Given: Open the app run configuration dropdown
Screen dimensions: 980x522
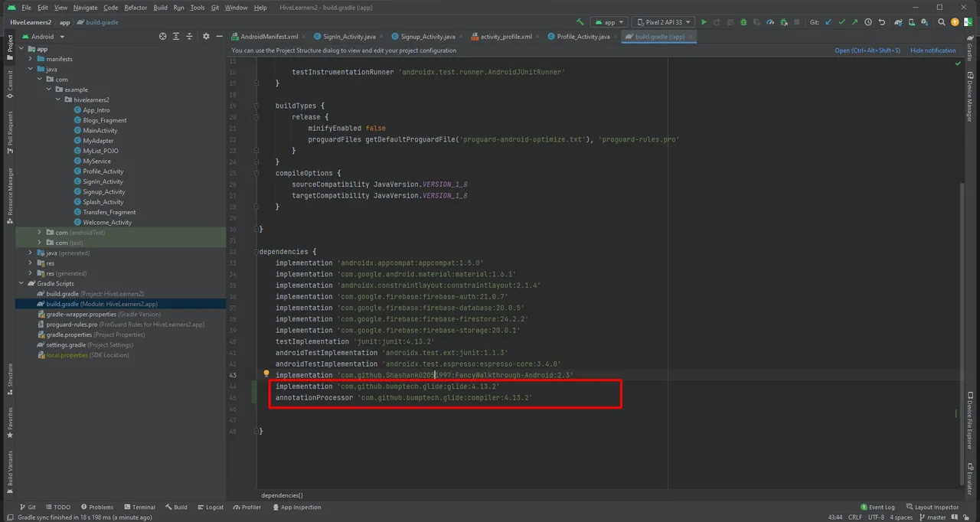Looking at the screenshot, I should pyautogui.click(x=609, y=22).
